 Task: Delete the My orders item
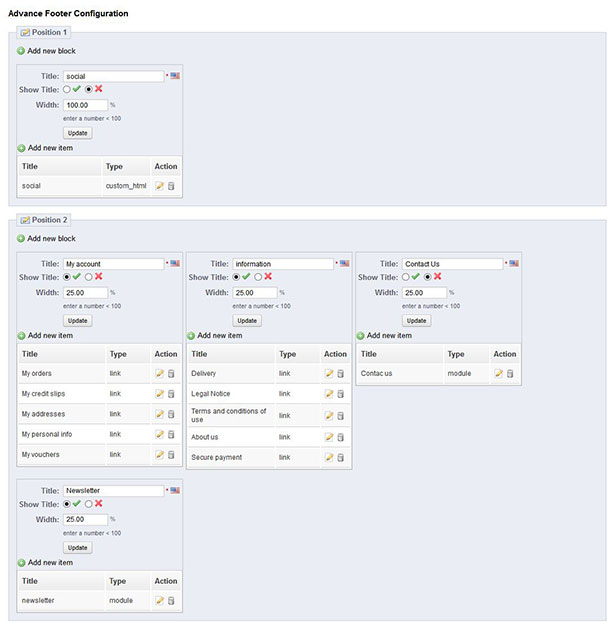[x=171, y=373]
